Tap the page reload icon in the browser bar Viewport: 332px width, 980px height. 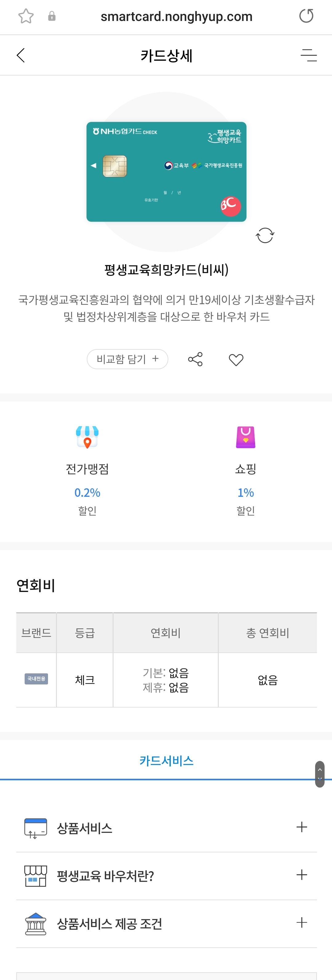pyautogui.click(x=306, y=16)
